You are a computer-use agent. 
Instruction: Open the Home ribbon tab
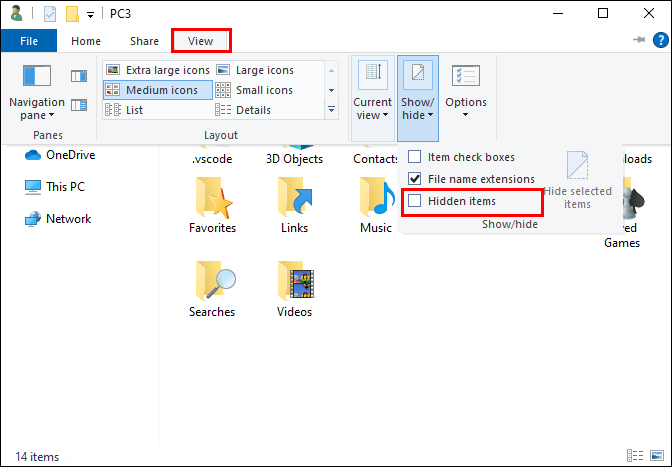(86, 41)
